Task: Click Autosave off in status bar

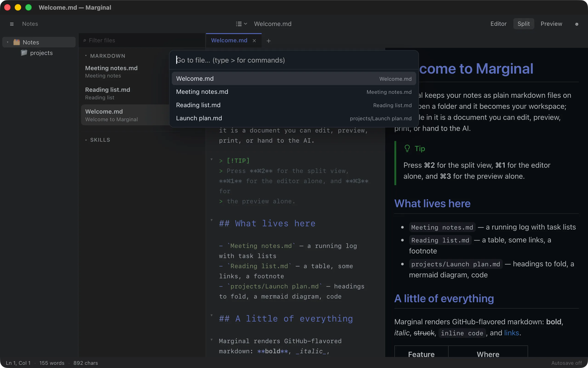Action: click(566, 363)
